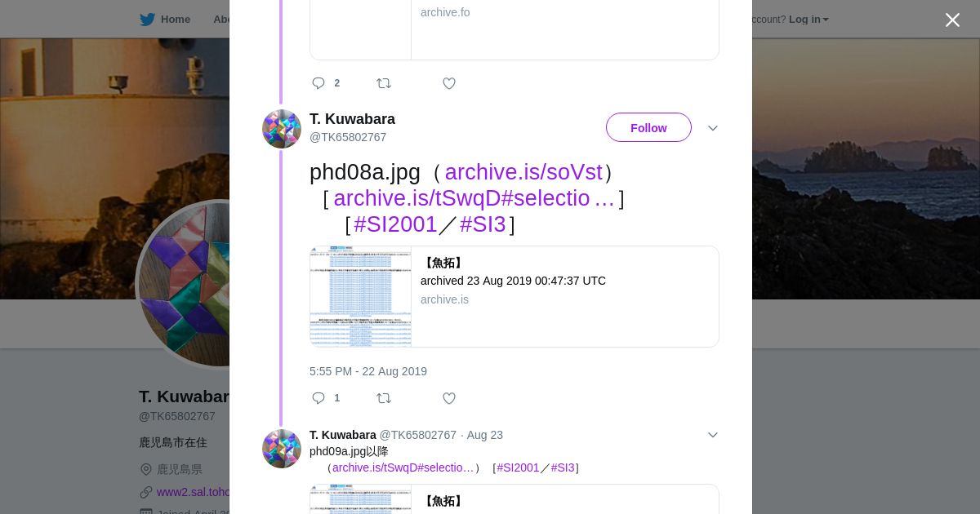Screen dimensions: 980x514
Task: Expand options chevron on Aug 23 reply
Action: coord(713,435)
